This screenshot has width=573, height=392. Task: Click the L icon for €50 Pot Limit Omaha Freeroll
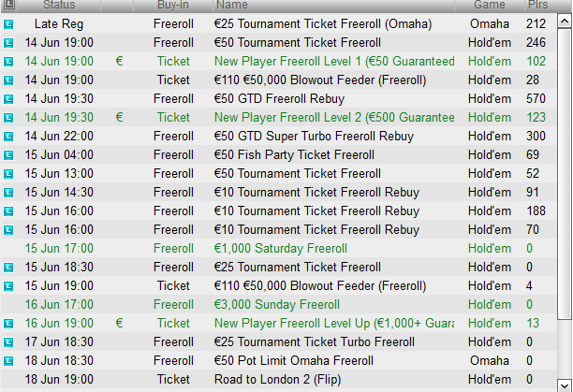coord(8,361)
